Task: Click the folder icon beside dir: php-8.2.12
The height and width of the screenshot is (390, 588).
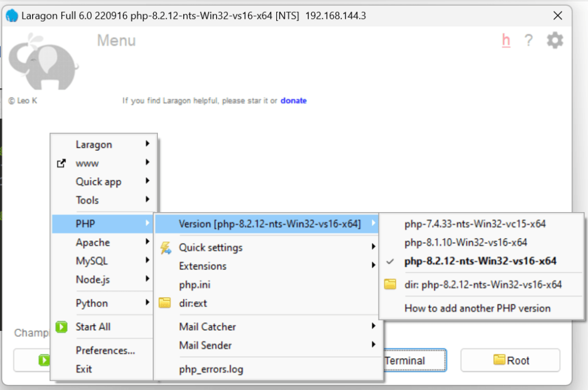Action: pyautogui.click(x=390, y=284)
